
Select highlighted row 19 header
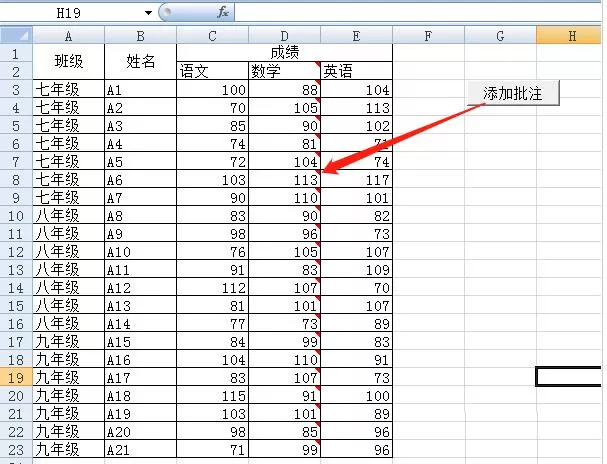click(x=16, y=377)
